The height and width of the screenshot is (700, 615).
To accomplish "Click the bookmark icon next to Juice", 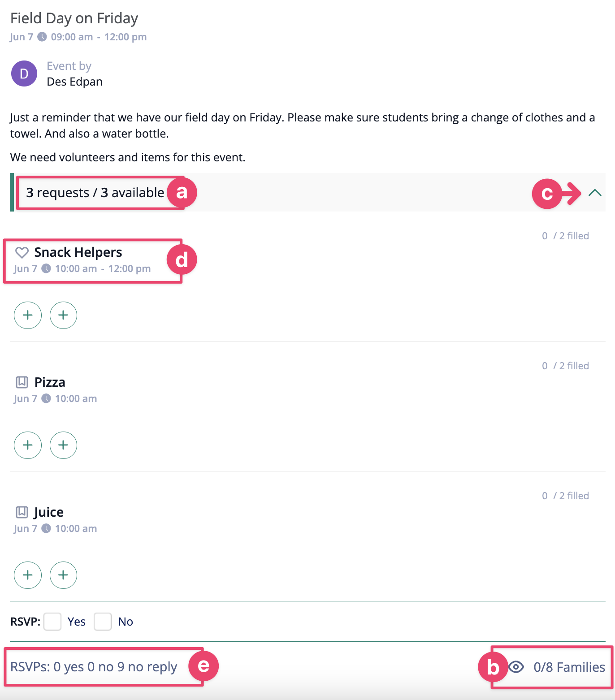I will [x=22, y=512].
